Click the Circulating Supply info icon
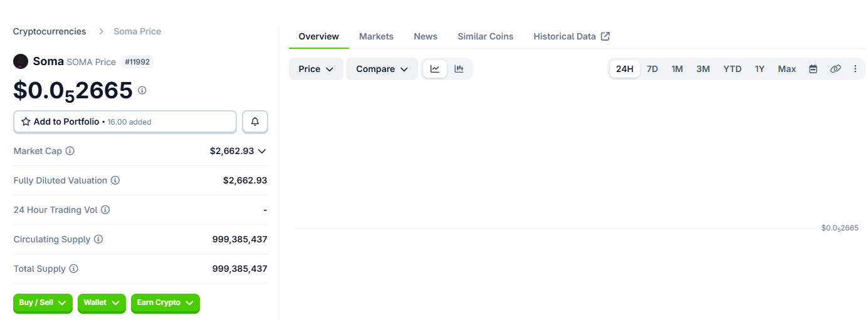 tap(98, 239)
